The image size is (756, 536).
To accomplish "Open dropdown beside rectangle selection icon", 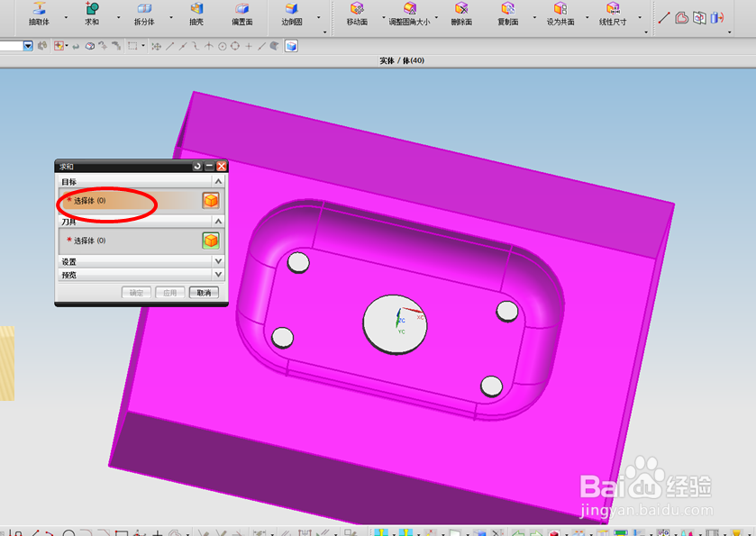I will 143,46.
